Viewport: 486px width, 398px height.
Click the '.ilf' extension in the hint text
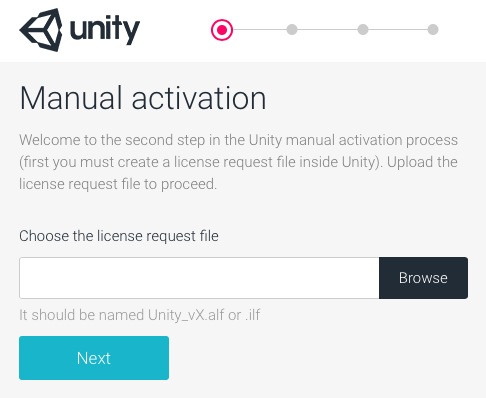[x=253, y=315]
